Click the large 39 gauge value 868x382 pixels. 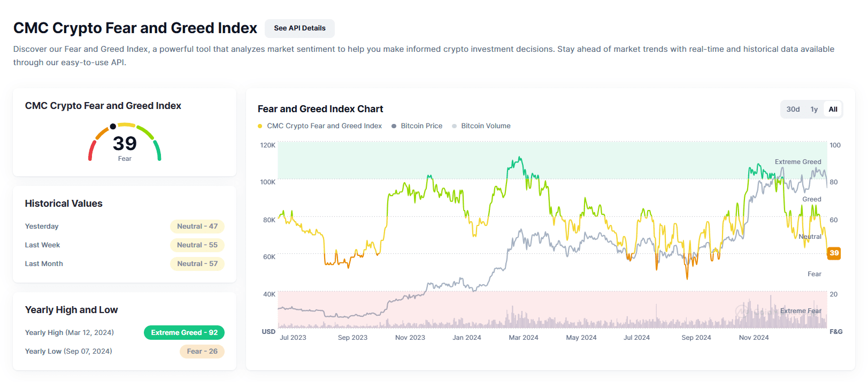tap(125, 143)
